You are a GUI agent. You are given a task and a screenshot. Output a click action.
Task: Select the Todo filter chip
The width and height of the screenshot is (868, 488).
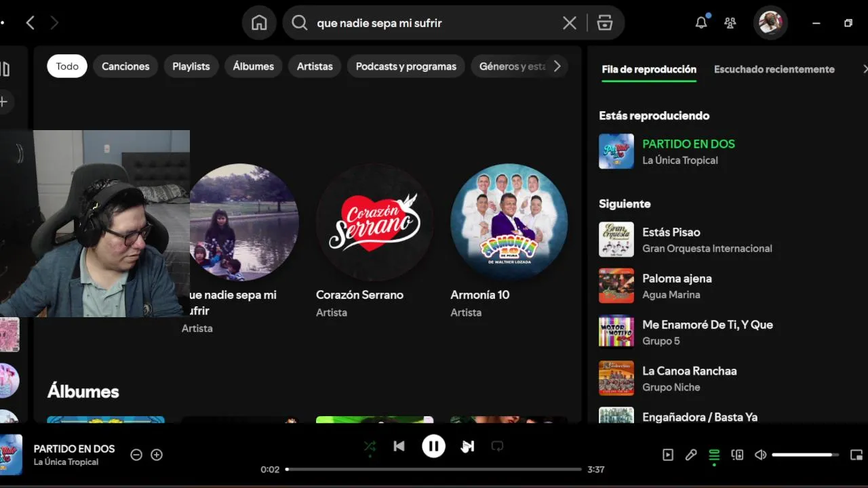click(67, 66)
